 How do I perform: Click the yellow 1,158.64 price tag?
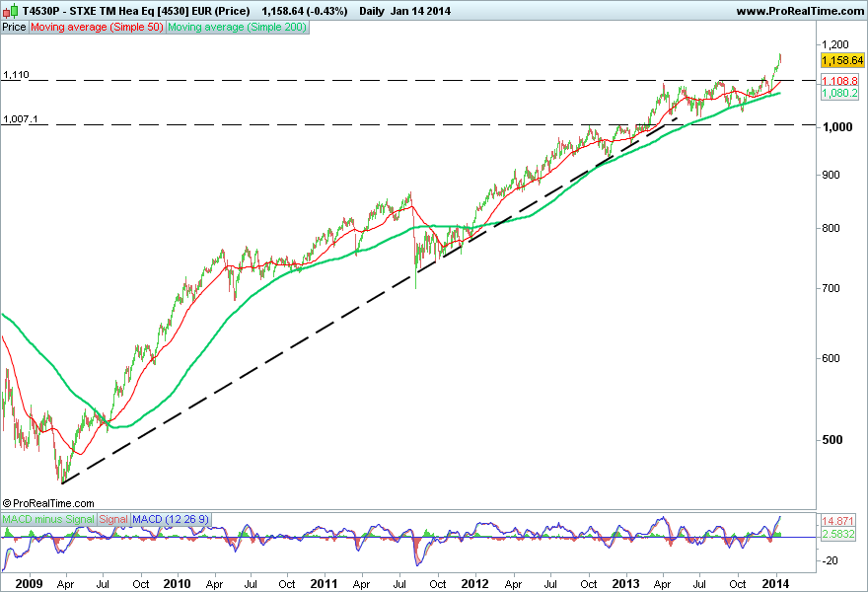pyautogui.click(x=842, y=60)
